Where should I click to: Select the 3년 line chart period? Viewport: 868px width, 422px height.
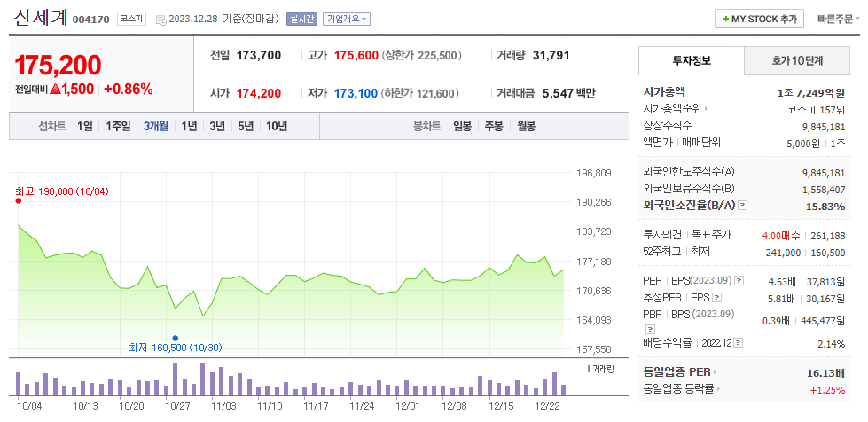tap(217, 126)
